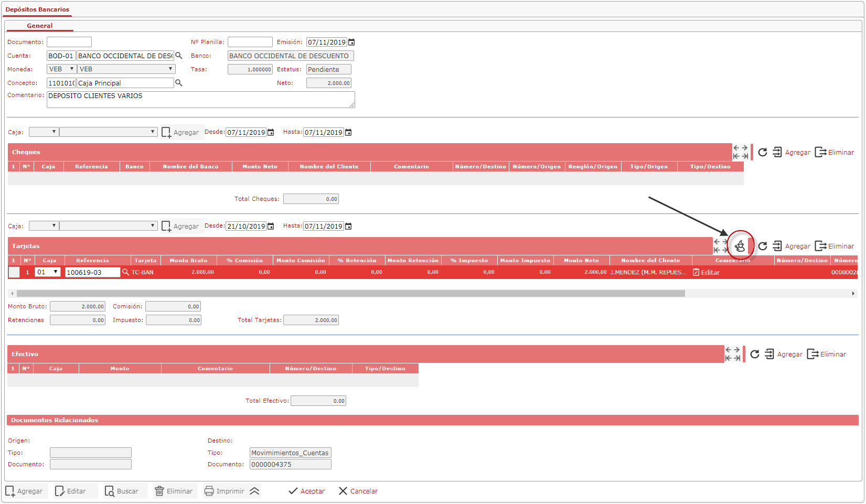This screenshot has width=866, height=504.
Task: Add a row to the Efectivo grid
Action: tap(784, 354)
